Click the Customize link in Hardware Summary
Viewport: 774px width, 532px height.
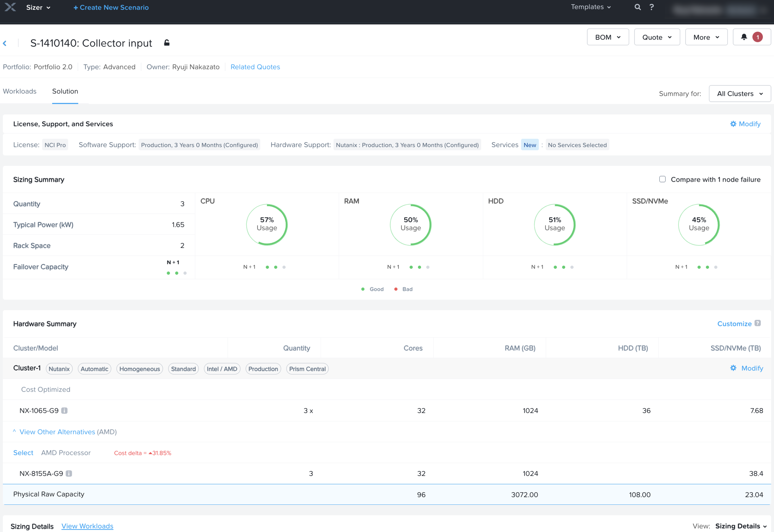(734, 324)
